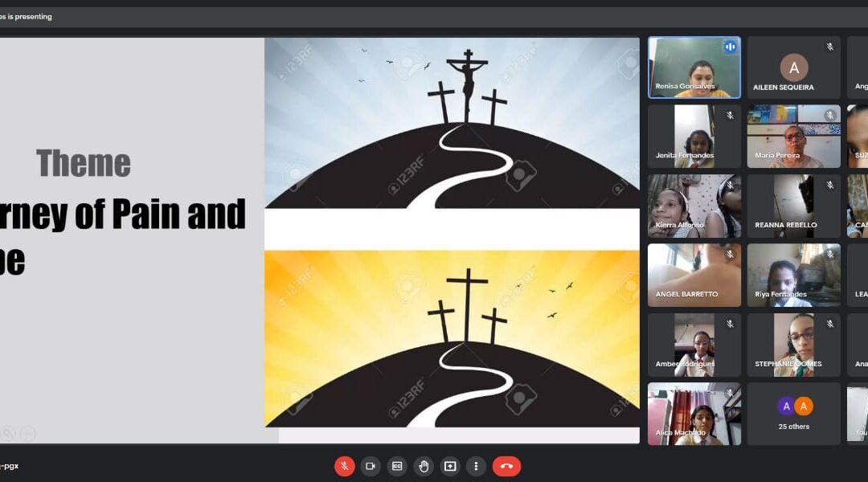
Task: Click muted mic icon on Riya Fernandes tile
Action: 829,255
